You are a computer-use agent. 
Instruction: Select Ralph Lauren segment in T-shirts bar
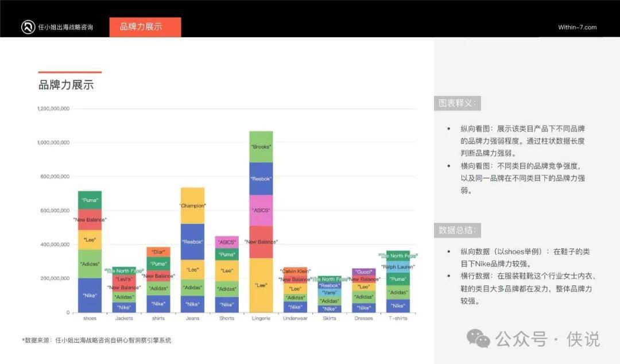[x=398, y=266]
